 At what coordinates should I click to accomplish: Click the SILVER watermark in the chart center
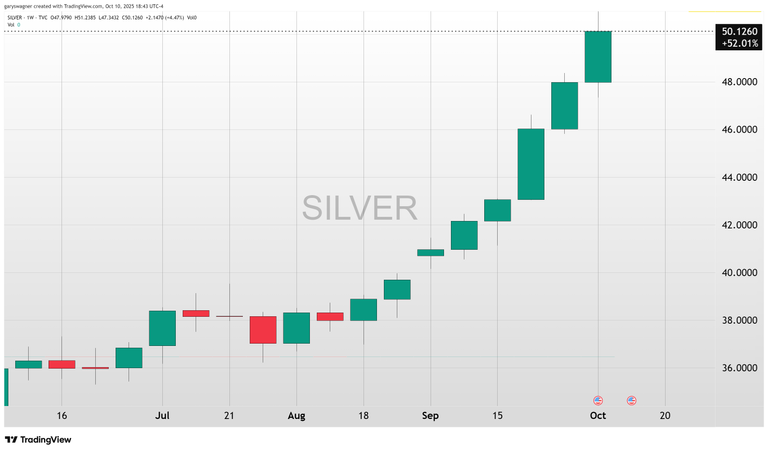[x=360, y=208]
